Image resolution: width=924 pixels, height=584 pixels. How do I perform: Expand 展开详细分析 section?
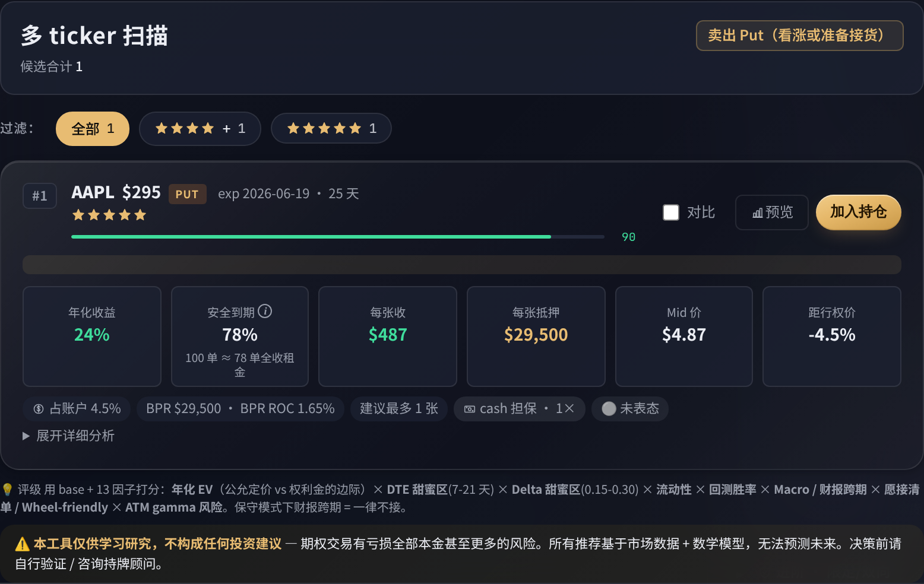[68, 436]
